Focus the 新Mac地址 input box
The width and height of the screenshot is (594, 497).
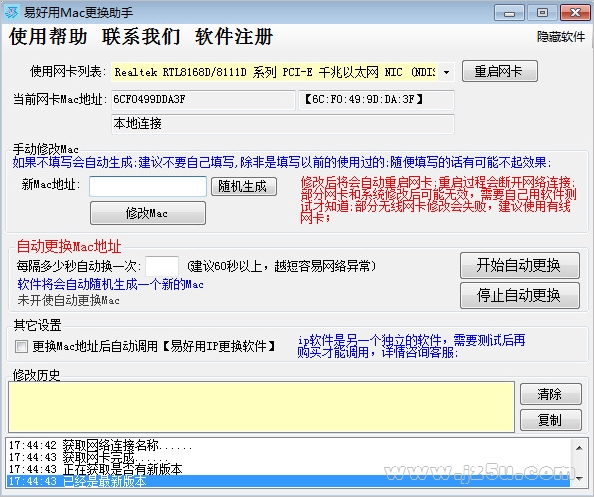click(x=148, y=186)
